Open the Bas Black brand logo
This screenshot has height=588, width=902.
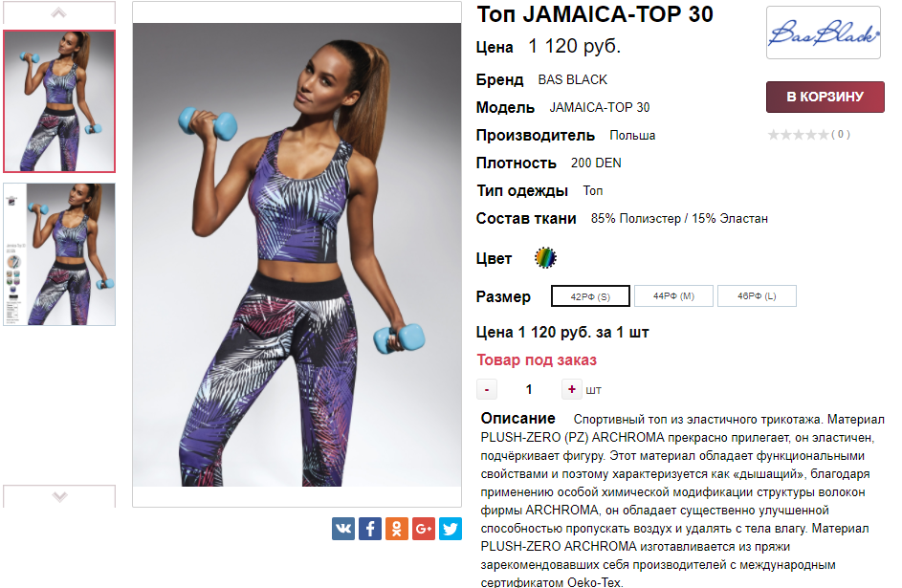pyautogui.click(x=824, y=33)
